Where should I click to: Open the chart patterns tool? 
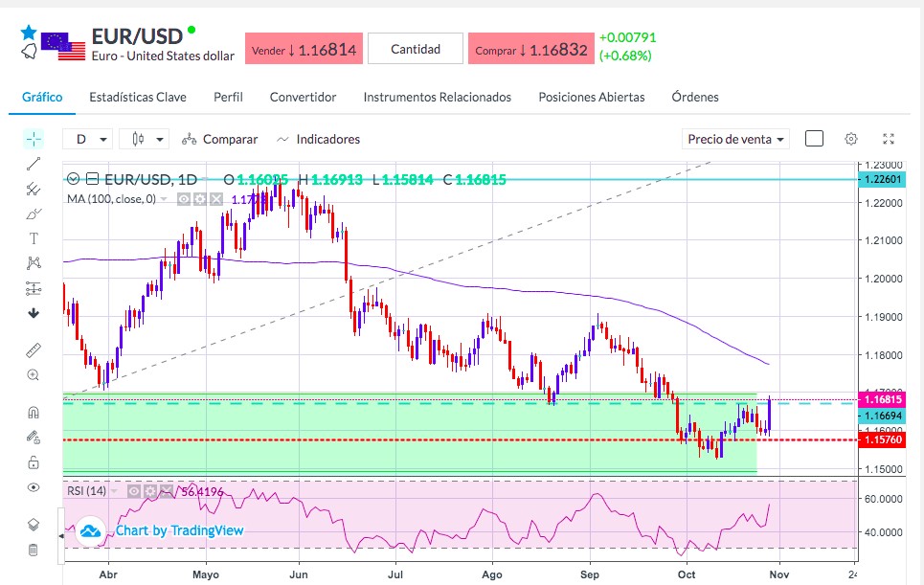[x=34, y=262]
